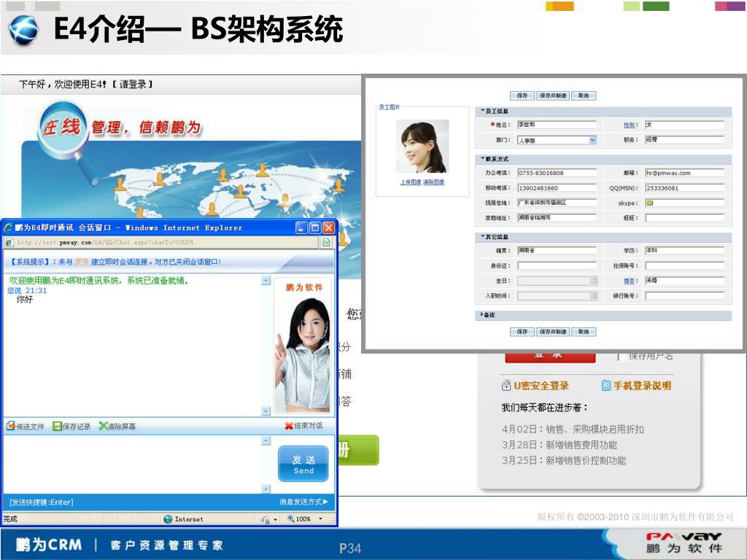The height and width of the screenshot is (560, 747).
Task: Click the 发送 Send button
Action: pos(303,464)
